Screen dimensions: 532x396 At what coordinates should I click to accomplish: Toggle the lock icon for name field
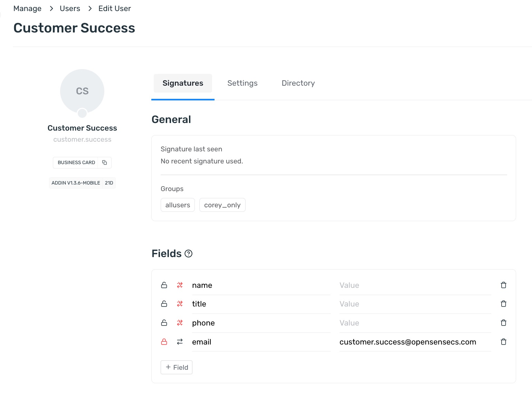(164, 285)
